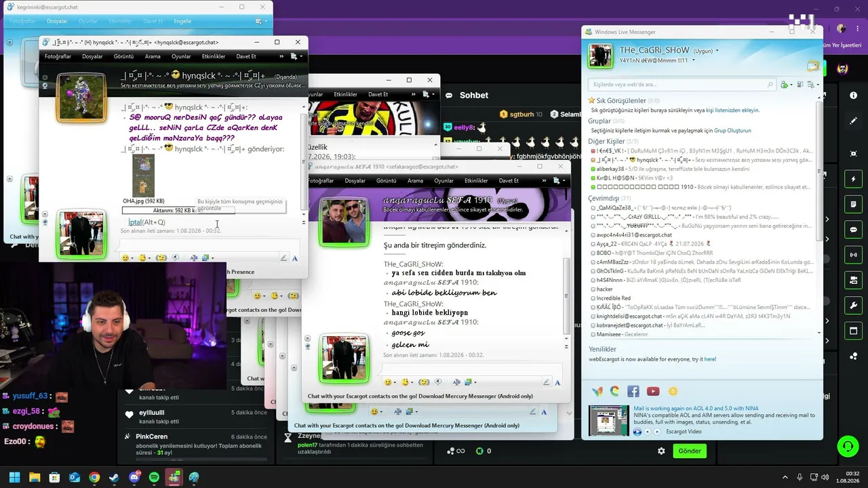Open the "kişi listenizden ekleyin" link

point(732,110)
